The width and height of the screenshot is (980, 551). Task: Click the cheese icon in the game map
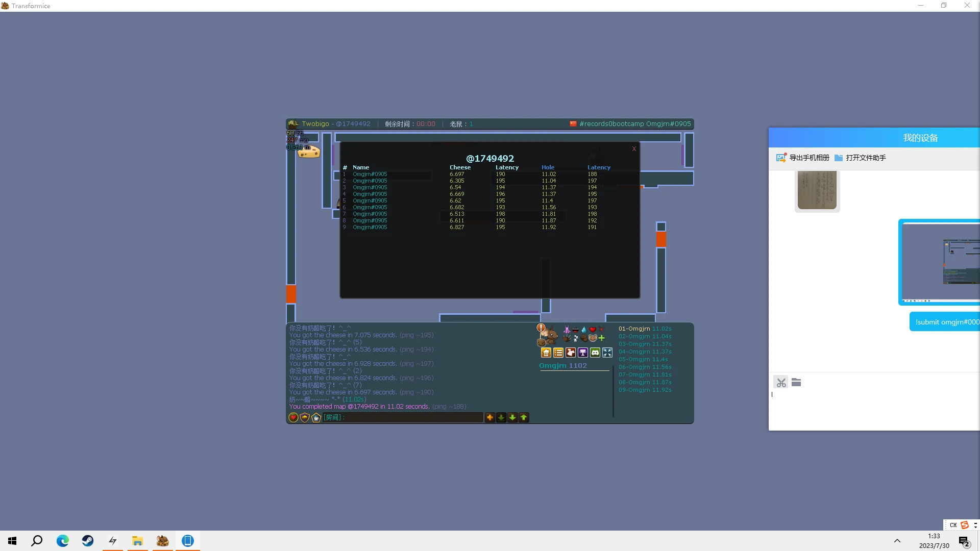click(309, 152)
